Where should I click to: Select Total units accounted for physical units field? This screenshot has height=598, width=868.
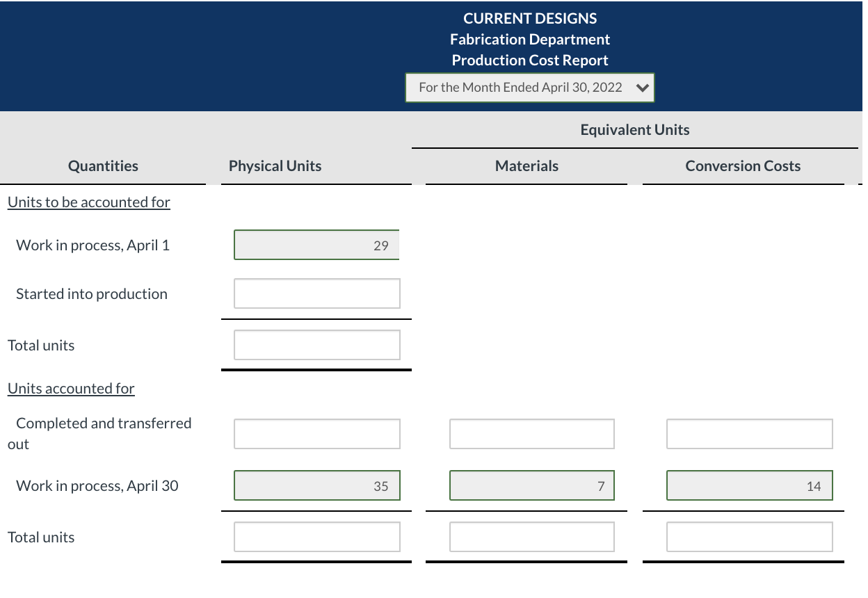point(317,537)
